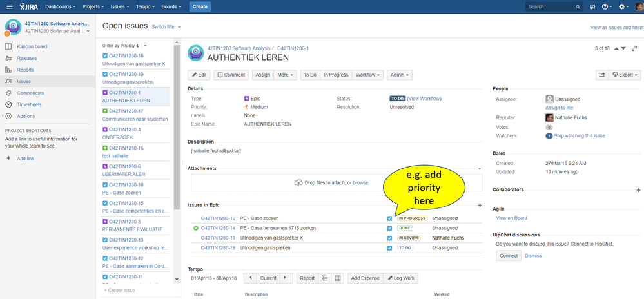Select Issues in project sidebar
644x299 pixels.
pos(48,81)
